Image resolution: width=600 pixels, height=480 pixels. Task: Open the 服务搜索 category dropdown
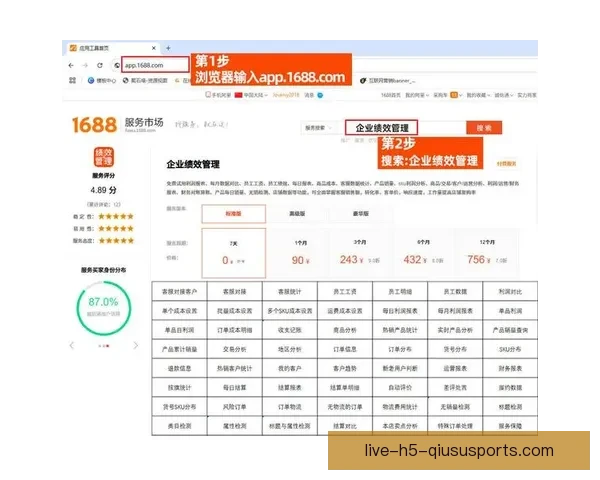pyautogui.click(x=318, y=128)
